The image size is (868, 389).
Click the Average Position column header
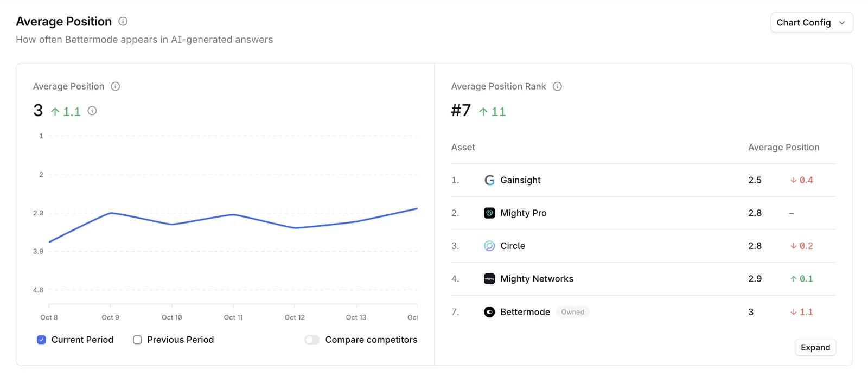[x=784, y=147]
